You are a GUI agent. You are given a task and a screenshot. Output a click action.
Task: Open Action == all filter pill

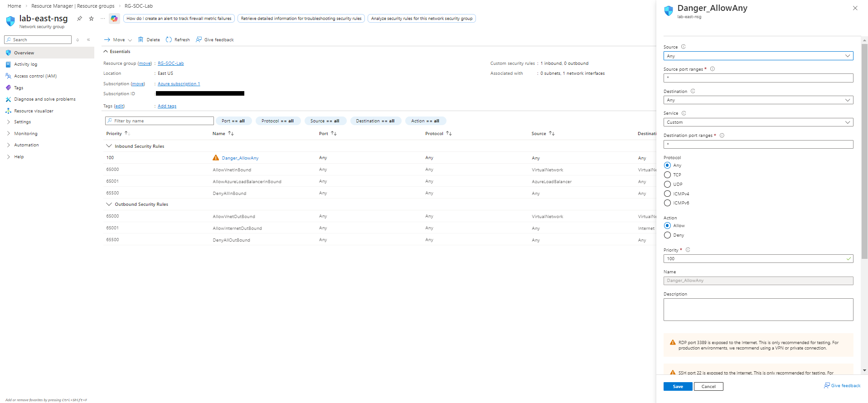pos(426,121)
